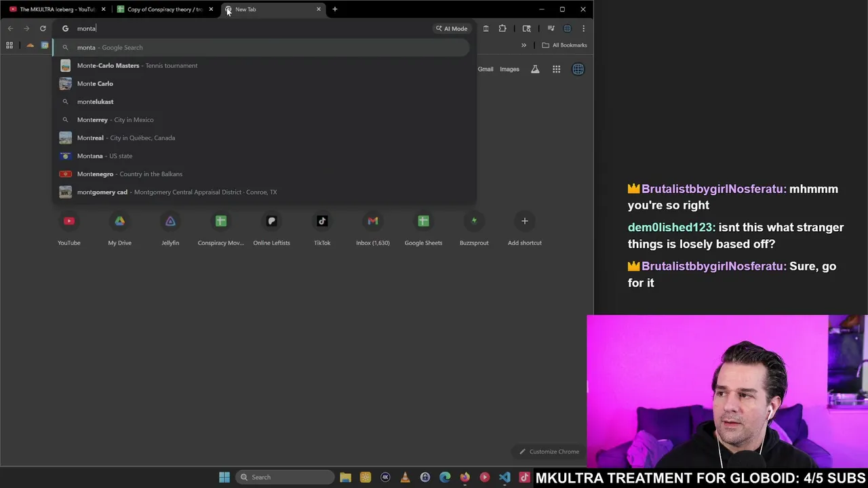Viewport: 868px width, 488px height.
Task: Open the Google apps grid
Action: click(556, 69)
